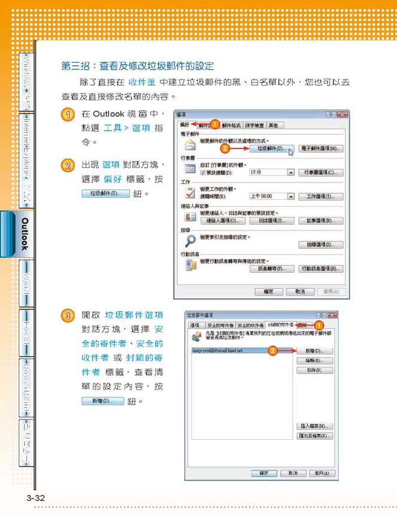
Task: Click the magnifying glass icon under 搜尋
Action: (x=190, y=241)
